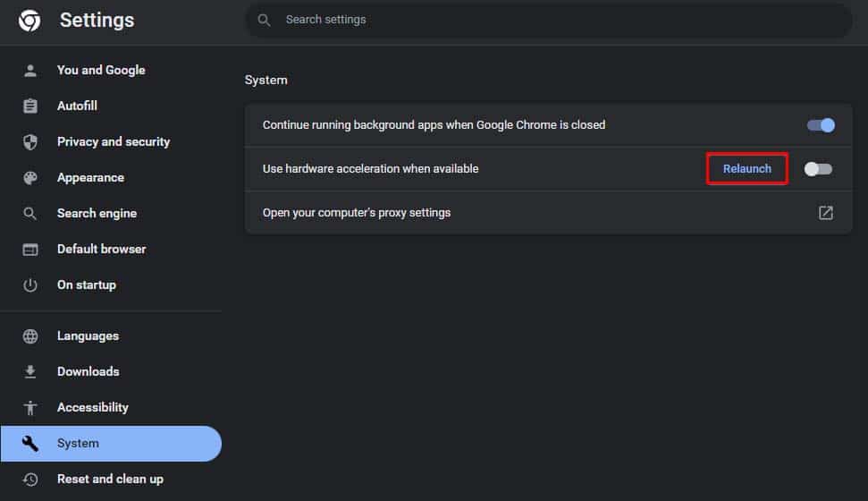Click the Relaunch button
Viewport: 868px width, 501px height.
pyautogui.click(x=746, y=169)
